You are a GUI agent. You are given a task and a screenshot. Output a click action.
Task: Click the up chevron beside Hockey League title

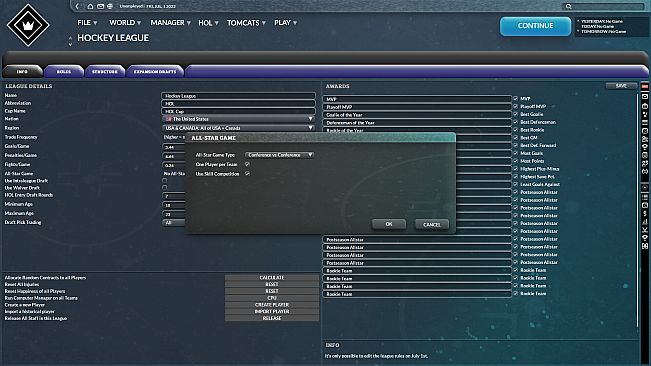(x=70, y=38)
